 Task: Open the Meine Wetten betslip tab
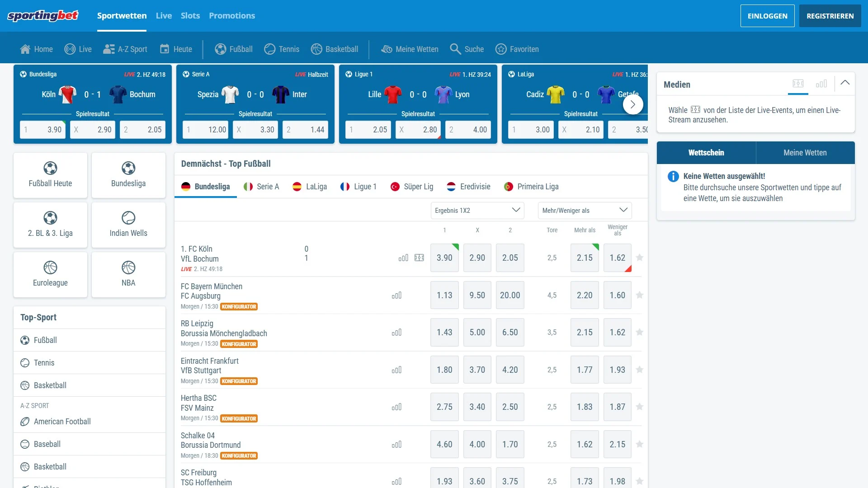(x=805, y=153)
